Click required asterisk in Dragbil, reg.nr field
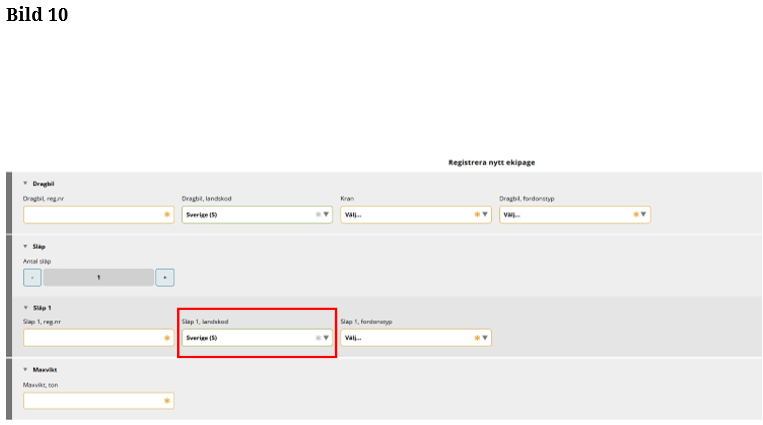Viewport: 763px width, 425px height. 167,214
